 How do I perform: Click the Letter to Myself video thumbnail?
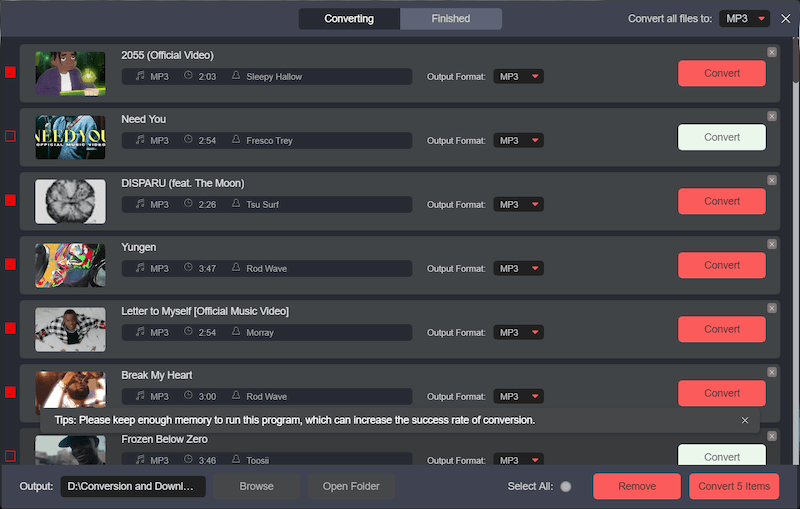[x=70, y=329]
